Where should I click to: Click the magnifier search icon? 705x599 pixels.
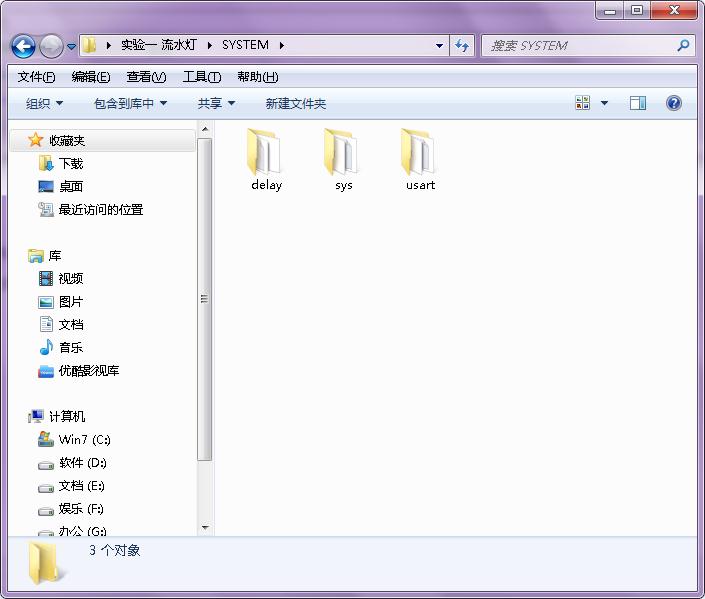pyautogui.click(x=683, y=45)
